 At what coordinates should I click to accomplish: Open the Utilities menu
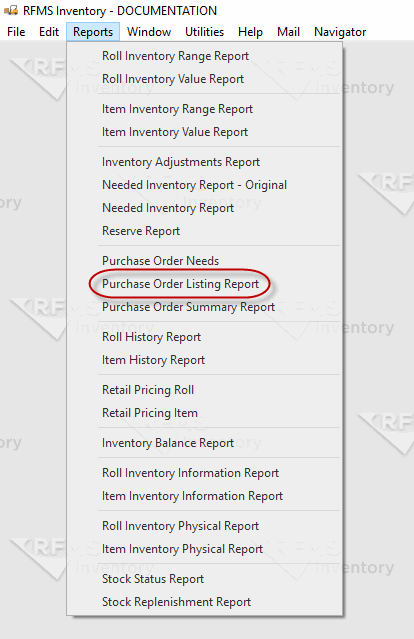(204, 32)
